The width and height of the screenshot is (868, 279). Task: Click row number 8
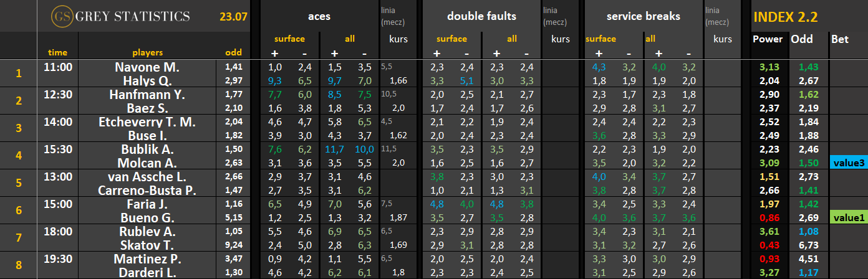coord(18,265)
